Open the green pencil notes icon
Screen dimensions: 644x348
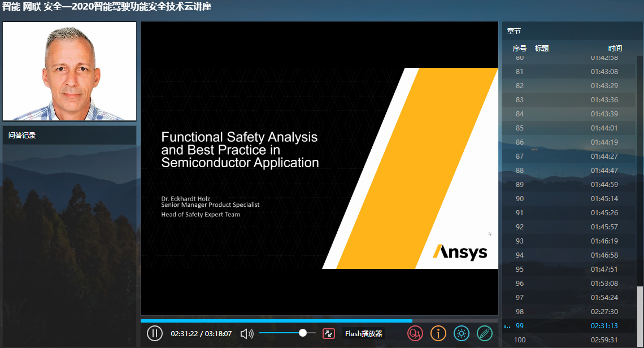point(485,333)
